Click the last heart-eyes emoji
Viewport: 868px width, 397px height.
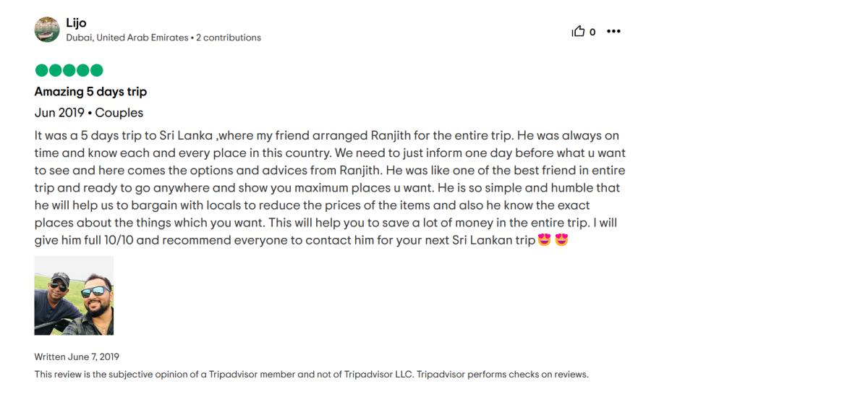coord(561,239)
